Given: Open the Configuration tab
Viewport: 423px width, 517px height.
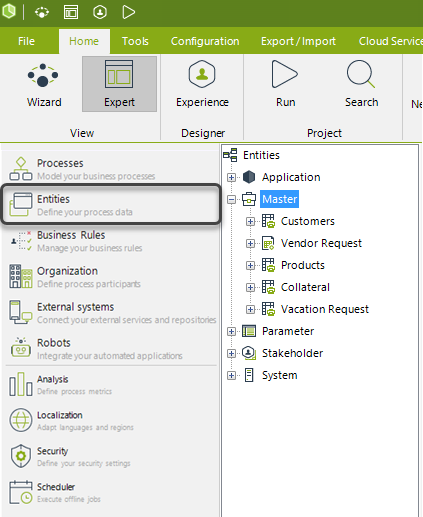Looking at the screenshot, I should (205, 41).
